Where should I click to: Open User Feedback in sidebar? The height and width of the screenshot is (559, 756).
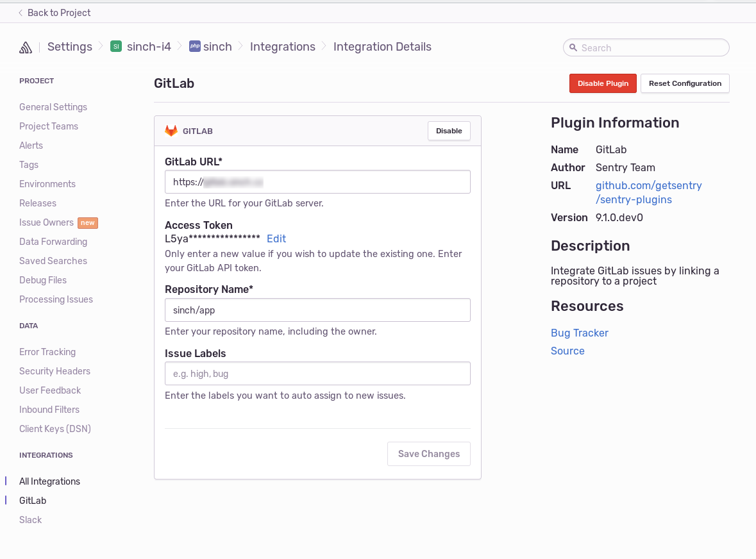coord(50,391)
